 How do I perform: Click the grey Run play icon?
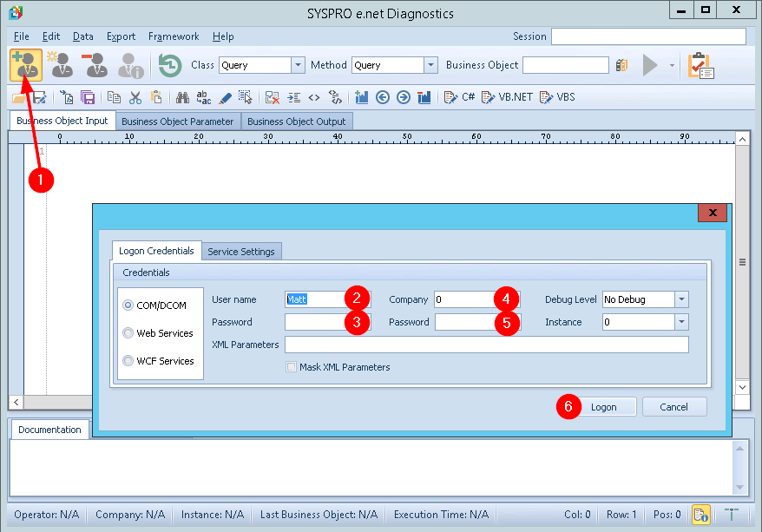click(650, 65)
